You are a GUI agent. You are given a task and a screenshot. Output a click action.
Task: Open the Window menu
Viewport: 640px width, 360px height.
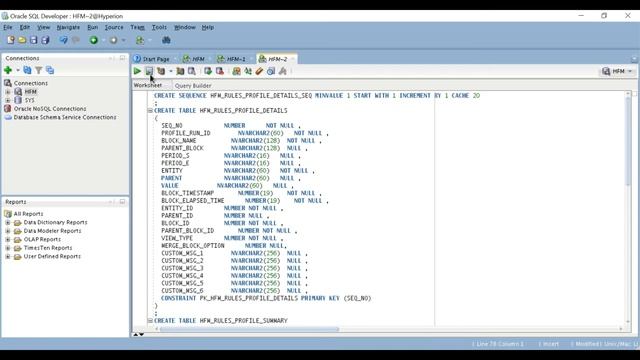(x=185, y=27)
